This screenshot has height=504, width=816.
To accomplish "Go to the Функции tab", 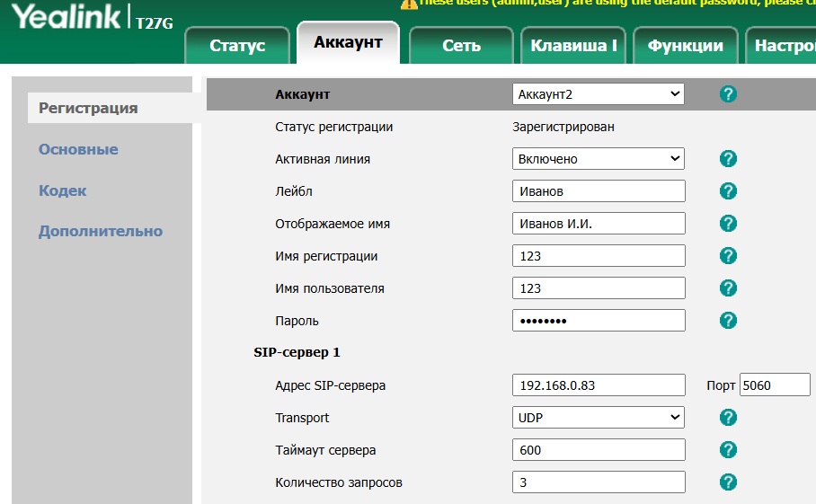I will [686, 46].
